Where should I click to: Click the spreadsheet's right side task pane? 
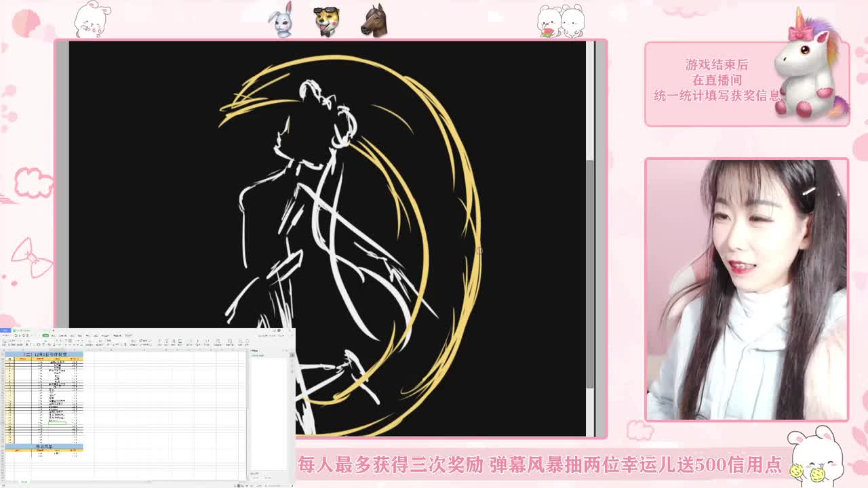click(x=269, y=413)
